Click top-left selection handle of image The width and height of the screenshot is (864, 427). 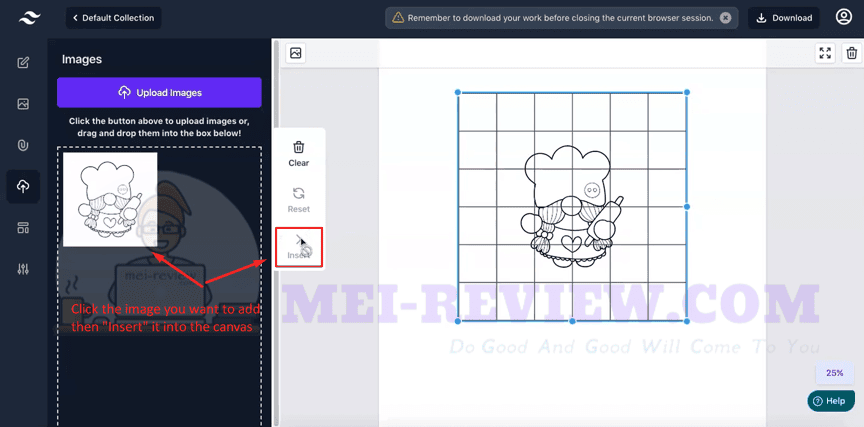pyautogui.click(x=458, y=93)
